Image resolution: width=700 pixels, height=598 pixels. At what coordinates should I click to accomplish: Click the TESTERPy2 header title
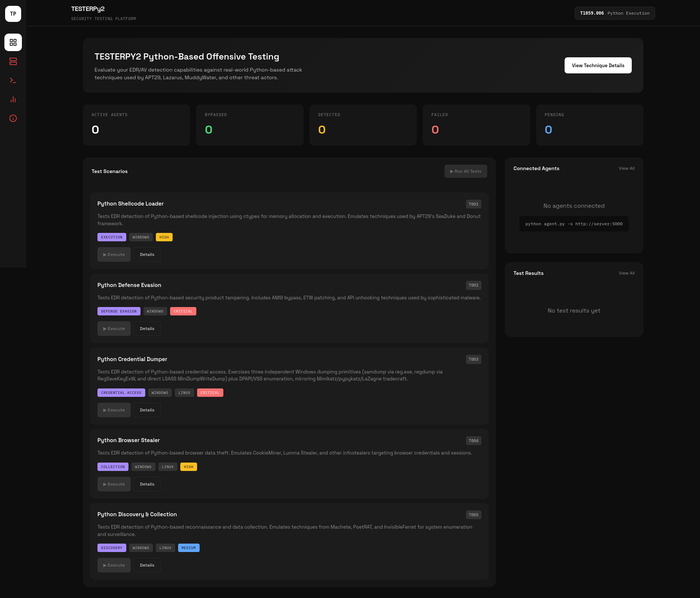click(88, 9)
